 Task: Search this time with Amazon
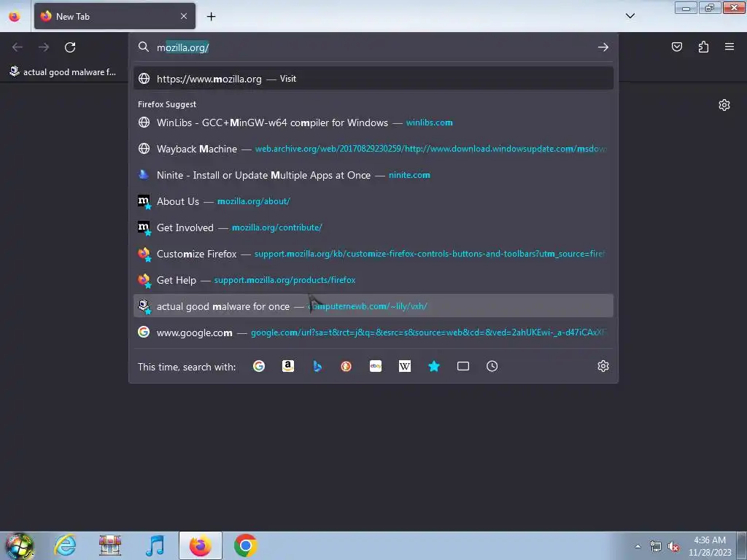click(287, 366)
